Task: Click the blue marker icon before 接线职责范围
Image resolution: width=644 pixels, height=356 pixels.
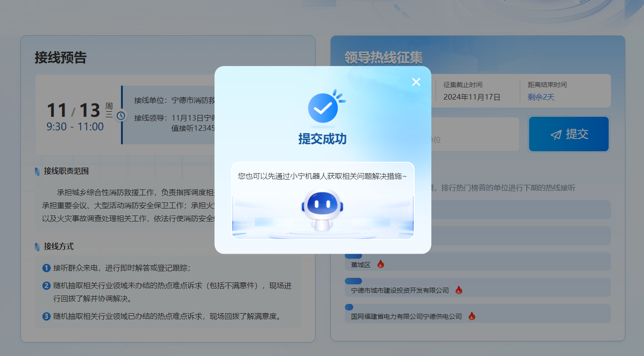Action: (x=37, y=171)
